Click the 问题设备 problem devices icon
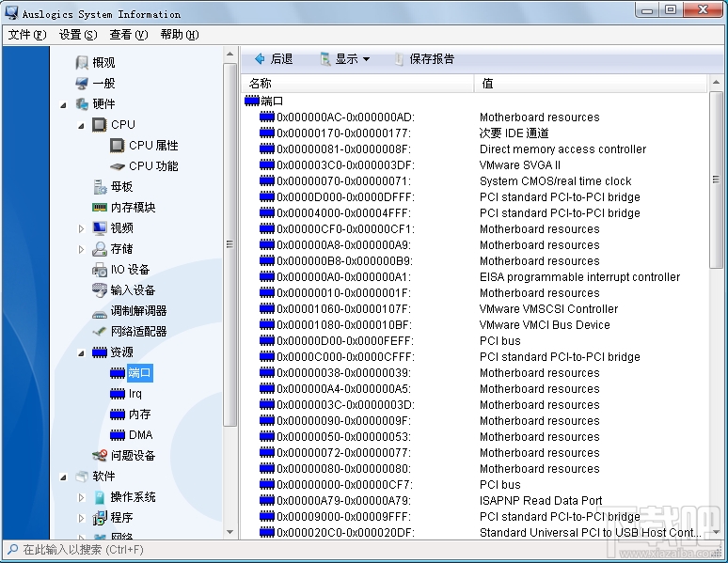Image resolution: width=728 pixels, height=563 pixels. tap(100, 455)
